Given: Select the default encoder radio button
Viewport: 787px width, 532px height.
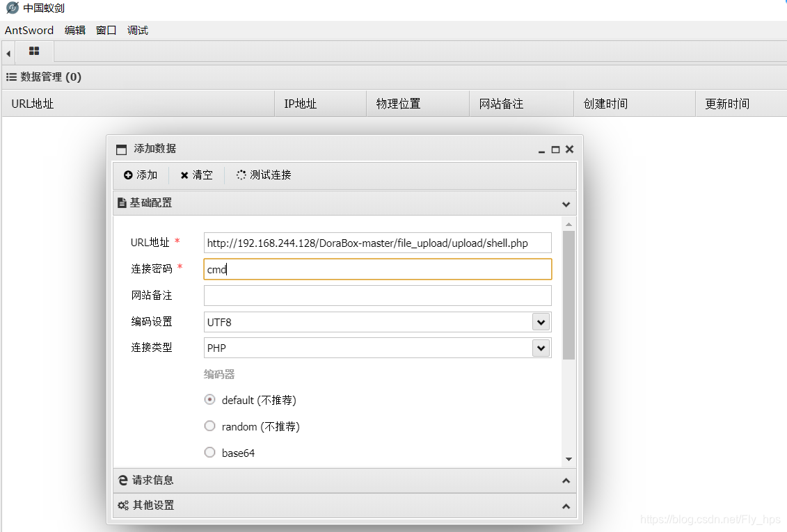Looking at the screenshot, I should point(210,400).
